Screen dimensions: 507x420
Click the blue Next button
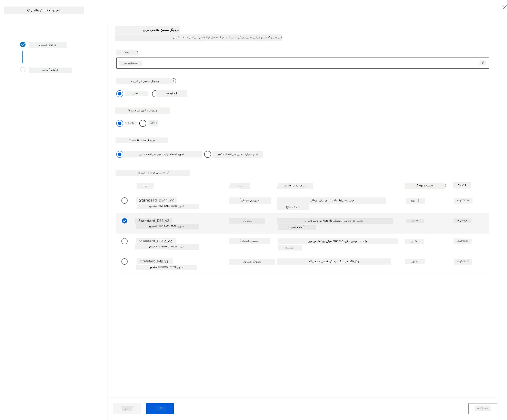[x=160, y=409]
